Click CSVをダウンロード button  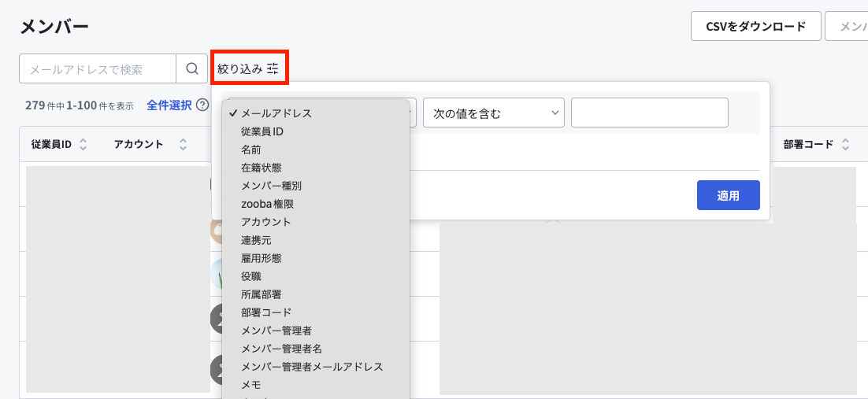tap(755, 26)
